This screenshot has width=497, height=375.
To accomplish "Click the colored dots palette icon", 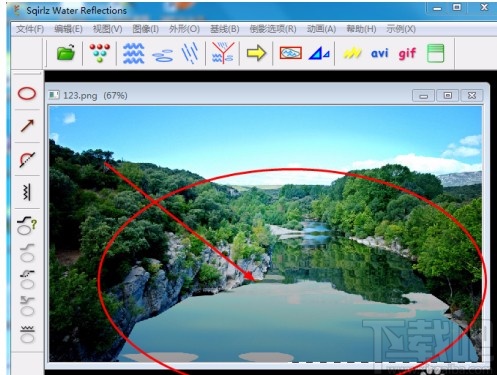I will pos(100,53).
